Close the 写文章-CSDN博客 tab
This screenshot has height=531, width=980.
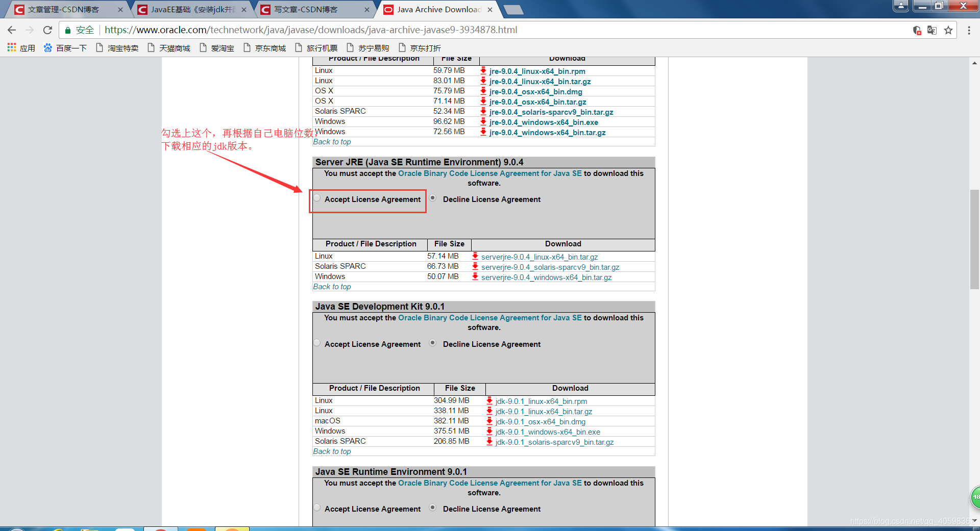[x=367, y=10]
